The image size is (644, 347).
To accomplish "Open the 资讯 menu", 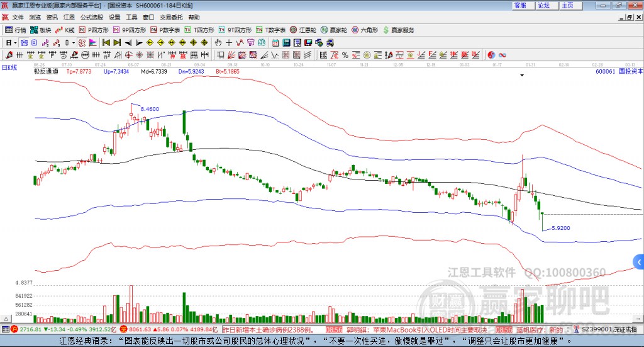I will pyautogui.click(x=52, y=17).
